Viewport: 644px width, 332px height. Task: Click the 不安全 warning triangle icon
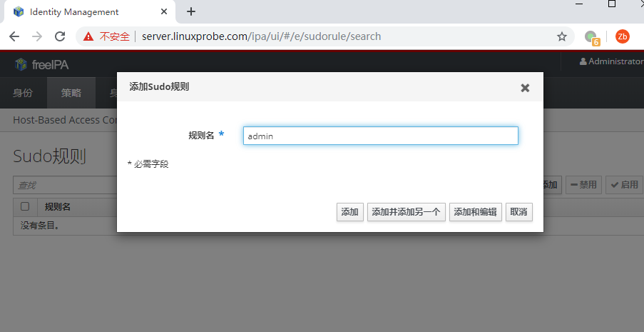88,36
